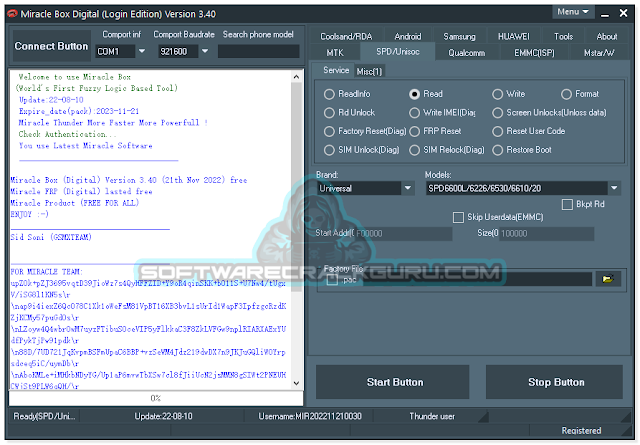The image size is (640, 445).
Task: Click the log scrollbar down arrow
Action: [296, 383]
